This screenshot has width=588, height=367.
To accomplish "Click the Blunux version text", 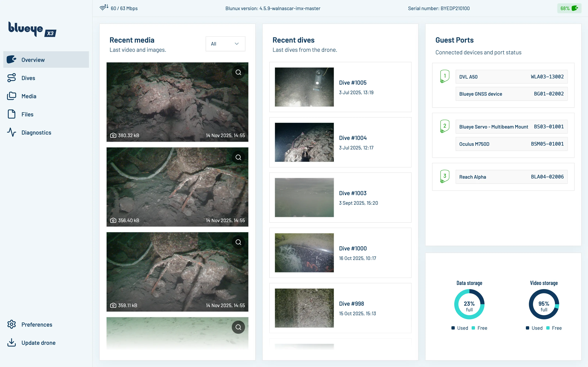I will (273, 8).
